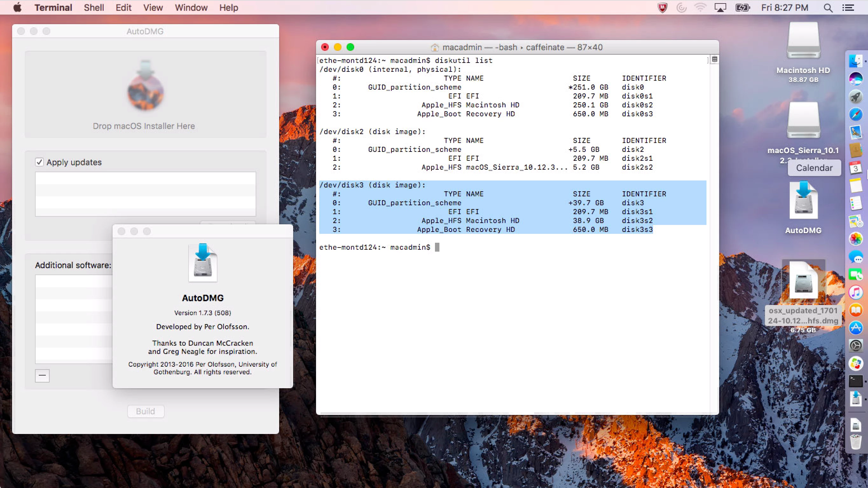Open the Help menu
The width and height of the screenshot is (868, 488).
click(x=229, y=7)
